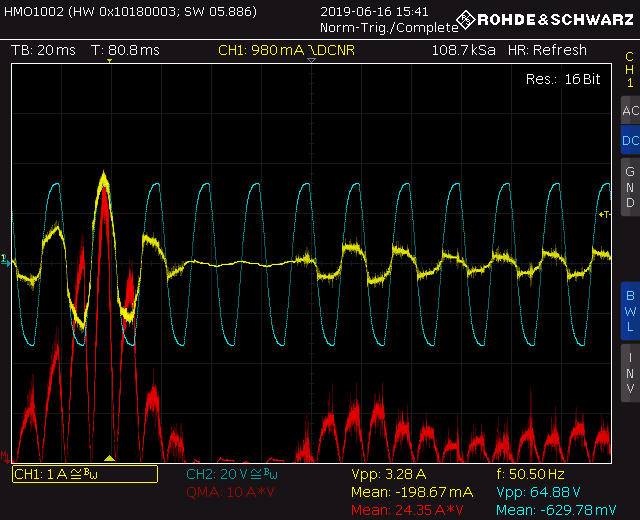Click the Mean: -198.67 mA measurement
Screen dimensions: 640x520
click(x=412, y=492)
